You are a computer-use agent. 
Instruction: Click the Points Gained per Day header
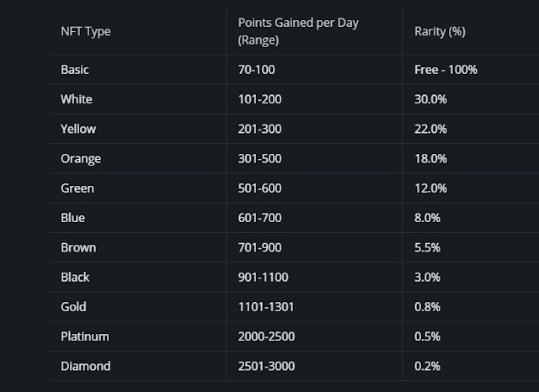click(x=298, y=31)
